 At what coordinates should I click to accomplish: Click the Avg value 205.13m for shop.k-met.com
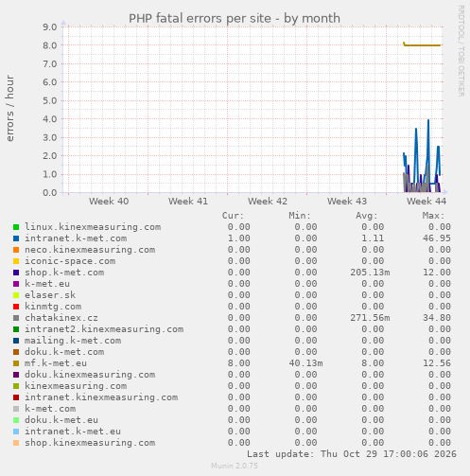tap(370, 273)
